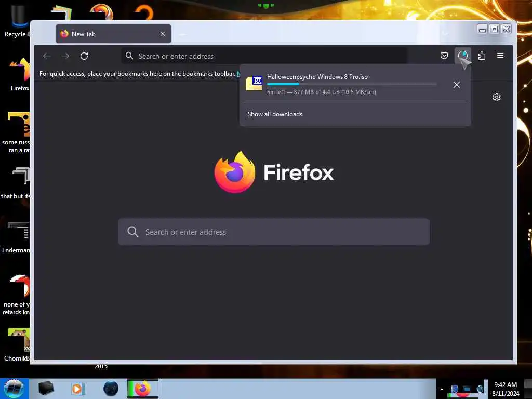Click the magnifier icon in center search box

point(132,232)
